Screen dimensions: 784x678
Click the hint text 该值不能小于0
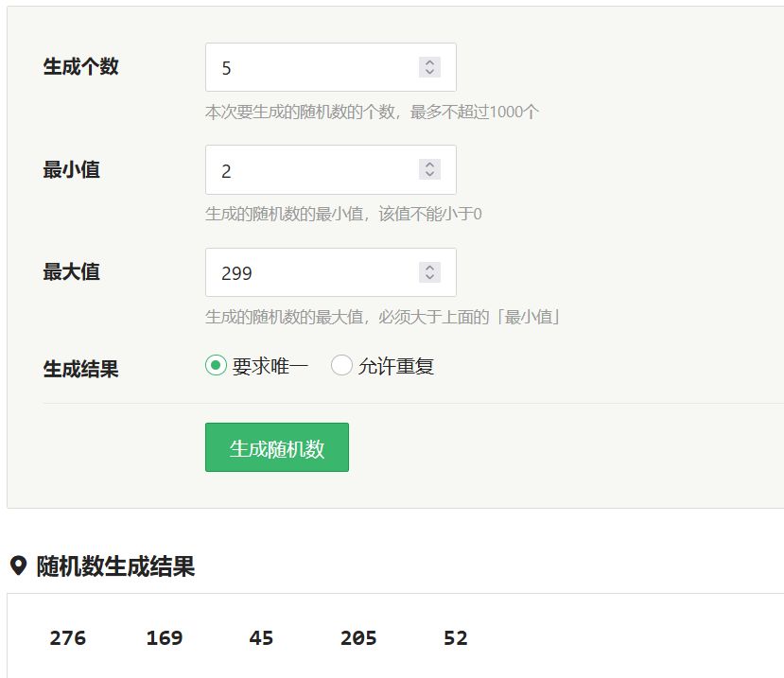coord(430,215)
